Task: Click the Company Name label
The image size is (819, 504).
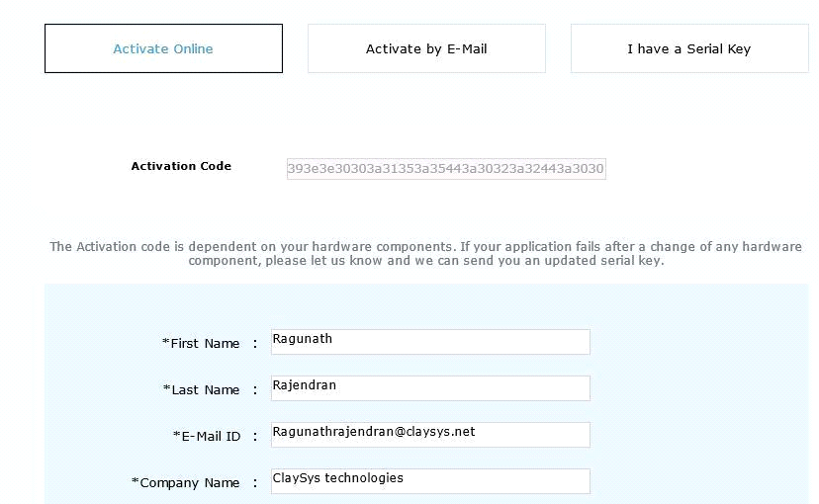Action: point(189,482)
